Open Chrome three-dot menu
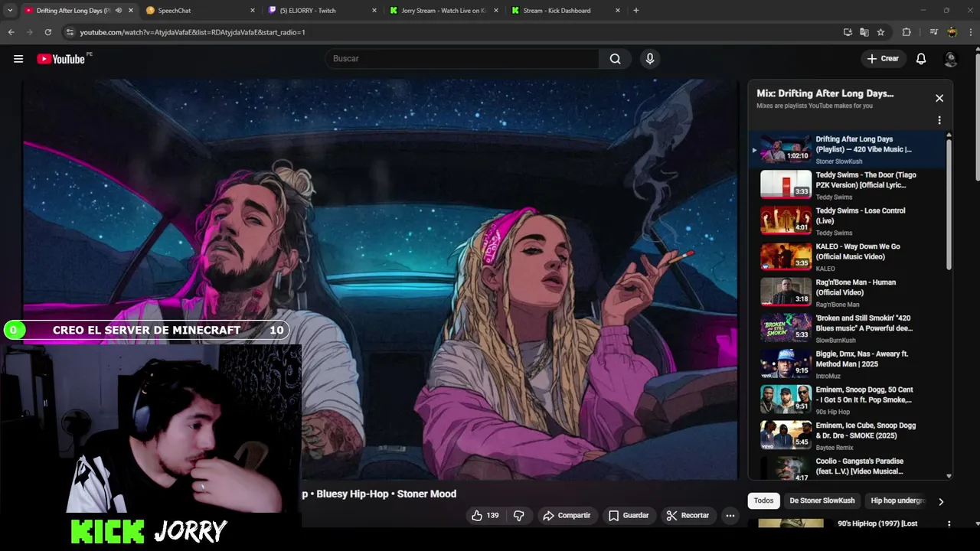Viewport: 980px width, 551px height. 970,32
